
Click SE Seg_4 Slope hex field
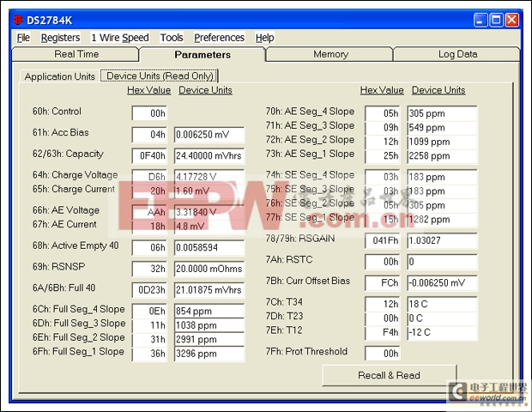383,177
